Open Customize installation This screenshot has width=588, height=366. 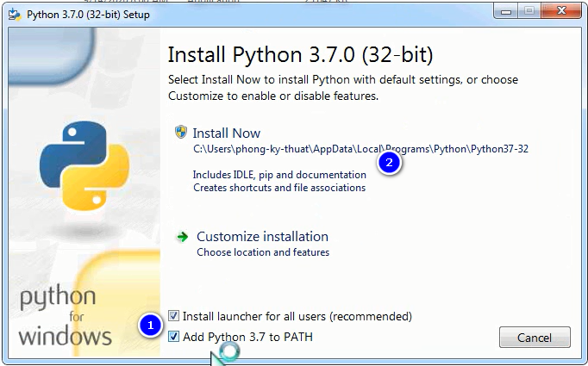click(262, 237)
